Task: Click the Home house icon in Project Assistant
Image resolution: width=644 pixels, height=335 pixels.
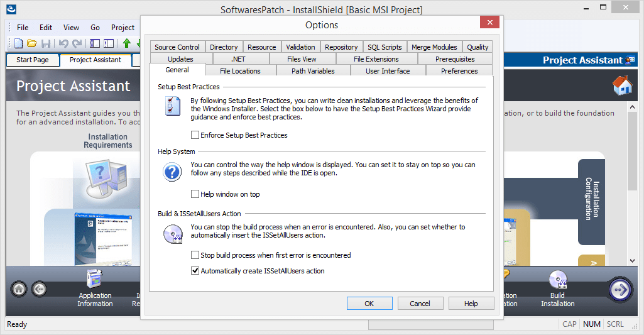Action: [622, 85]
